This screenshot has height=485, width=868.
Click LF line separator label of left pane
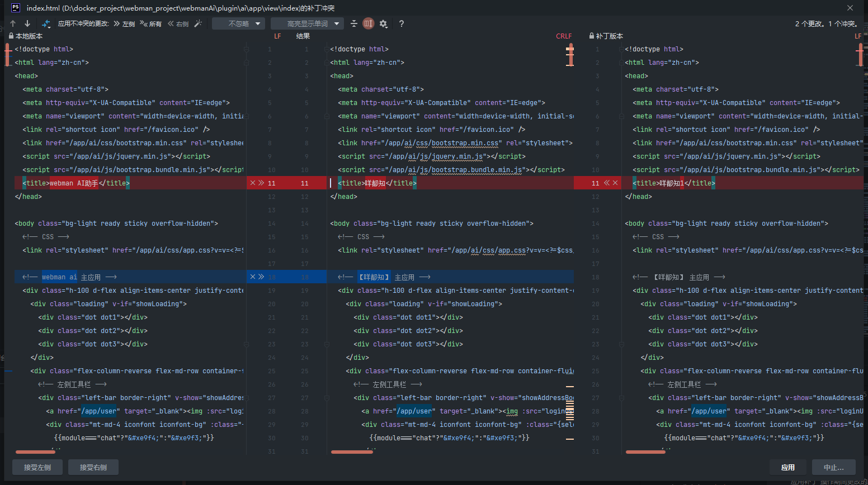pos(277,36)
